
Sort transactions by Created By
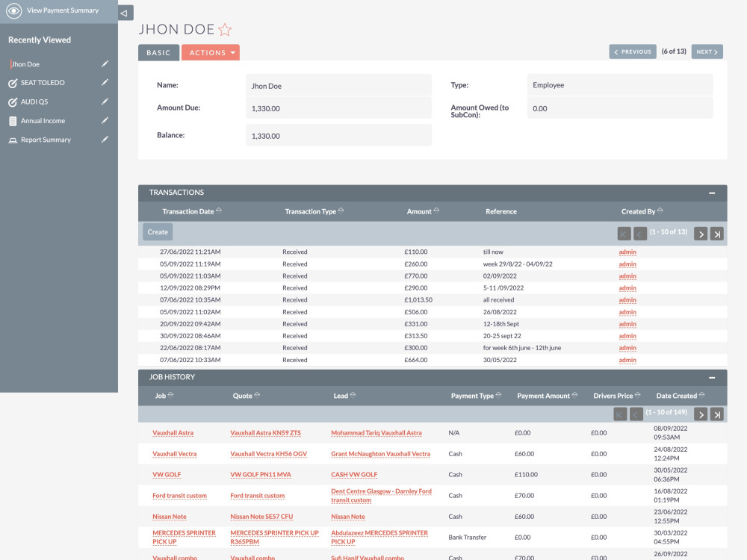tap(642, 211)
